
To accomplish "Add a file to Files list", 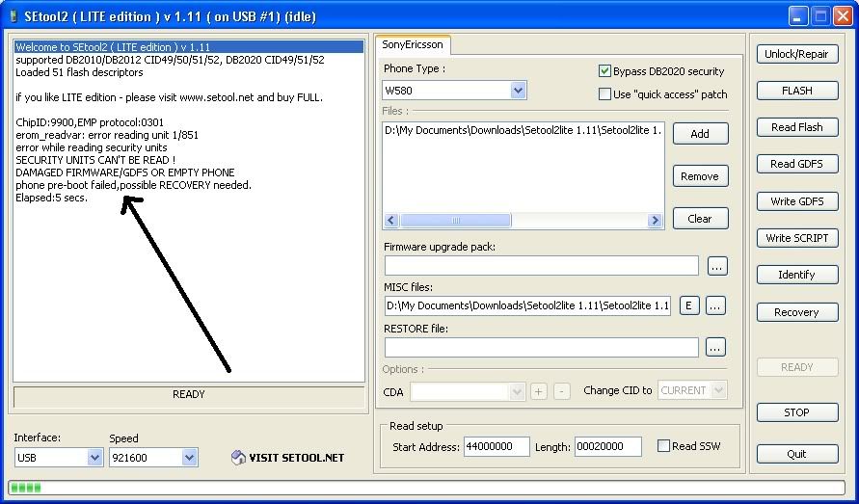I will 700,134.
